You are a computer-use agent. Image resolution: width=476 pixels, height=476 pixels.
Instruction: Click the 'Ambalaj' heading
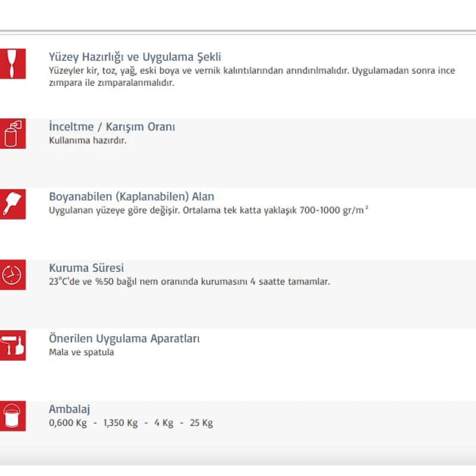tap(70, 409)
